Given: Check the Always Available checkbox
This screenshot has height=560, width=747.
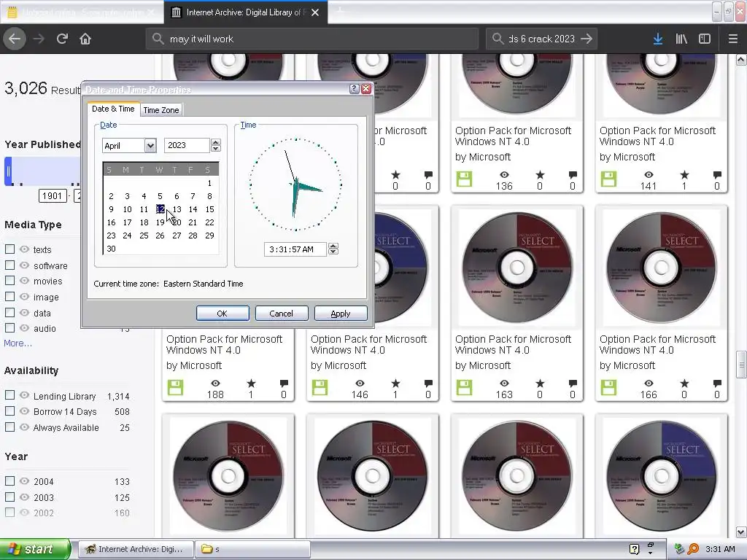Looking at the screenshot, I should (9, 427).
